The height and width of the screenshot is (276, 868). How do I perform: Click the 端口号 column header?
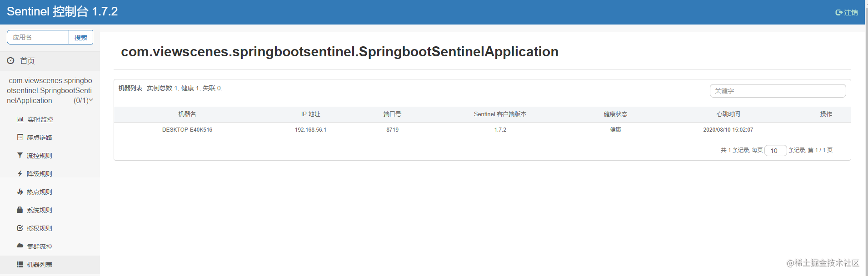point(392,114)
